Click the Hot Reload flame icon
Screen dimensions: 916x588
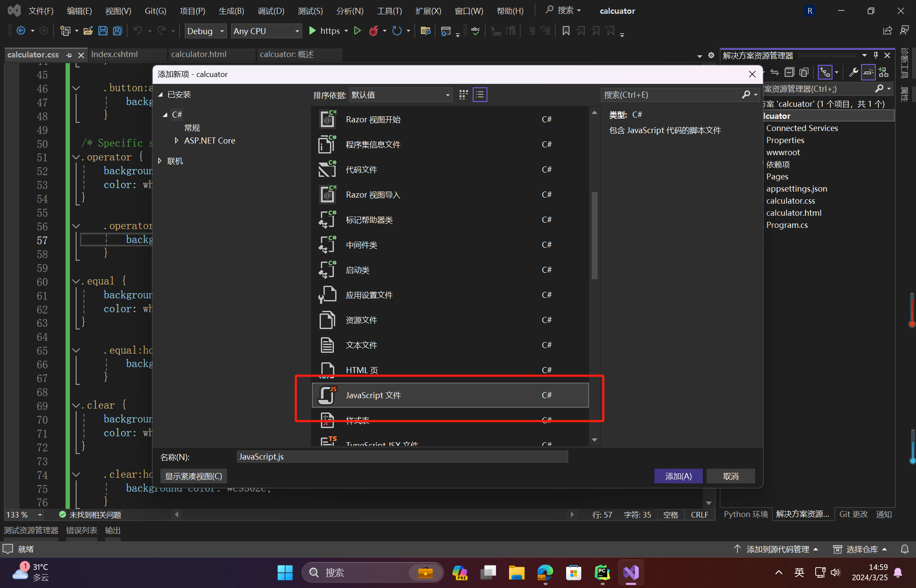pos(374,31)
